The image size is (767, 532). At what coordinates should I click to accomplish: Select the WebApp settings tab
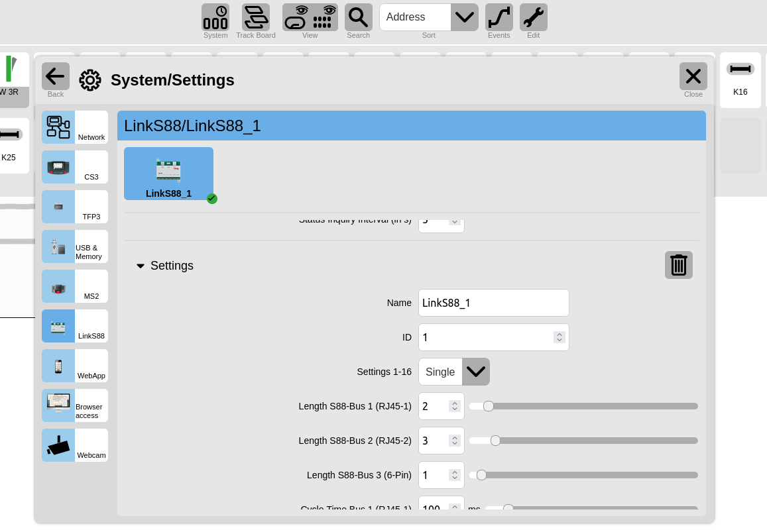click(75, 366)
